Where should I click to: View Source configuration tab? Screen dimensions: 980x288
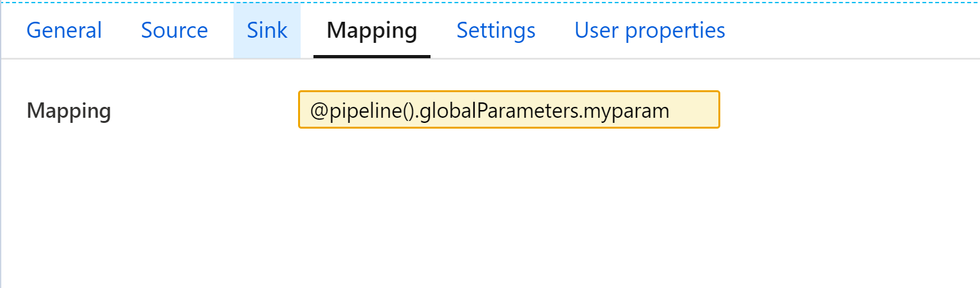click(174, 31)
